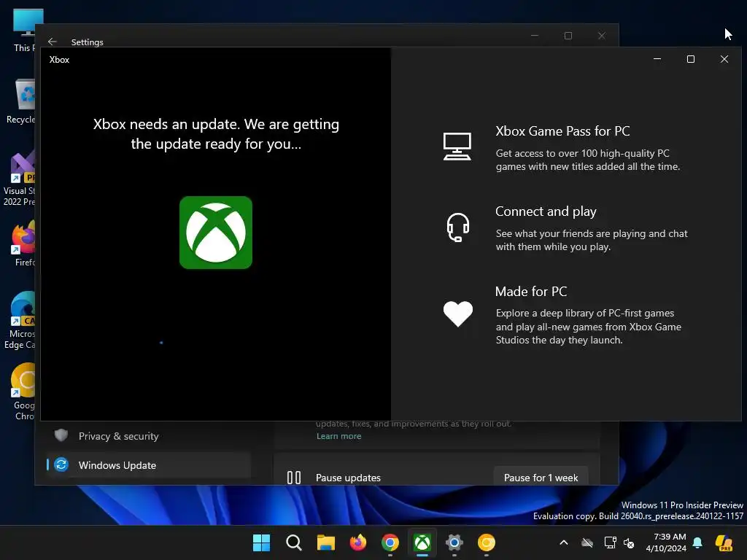Click the Pause updates label
The width and height of the screenshot is (747, 560).
tap(348, 478)
